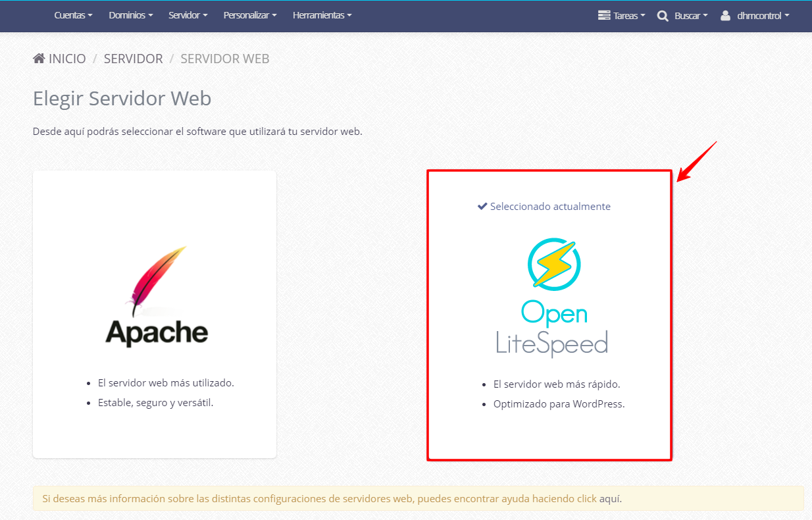This screenshot has width=812, height=520.
Task: Click 'Estable, seguro y versátil.' text
Action: [x=156, y=402]
